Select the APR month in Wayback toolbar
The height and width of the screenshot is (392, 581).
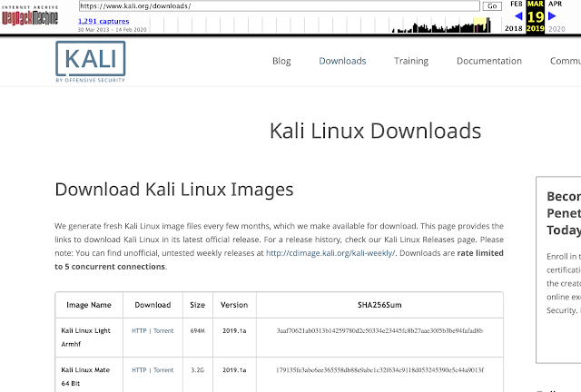pyautogui.click(x=555, y=4)
